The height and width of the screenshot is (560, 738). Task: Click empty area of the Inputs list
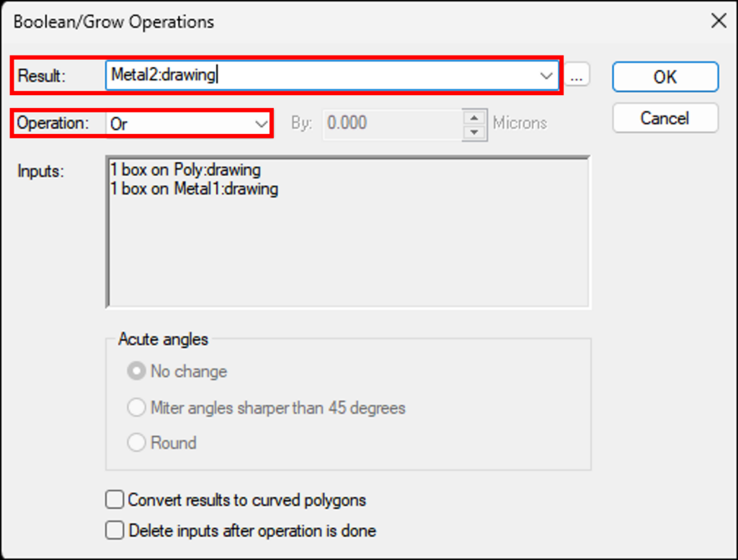[348, 254]
